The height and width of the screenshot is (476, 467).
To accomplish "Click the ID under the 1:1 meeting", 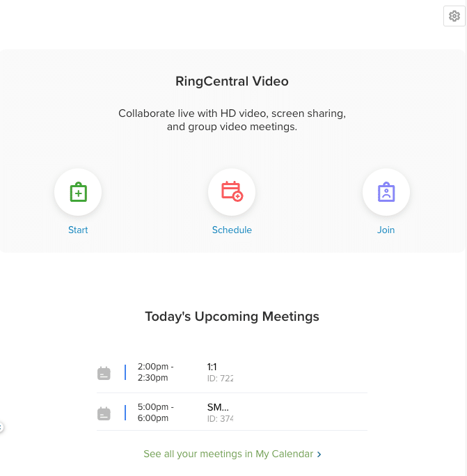I will pyautogui.click(x=220, y=379).
